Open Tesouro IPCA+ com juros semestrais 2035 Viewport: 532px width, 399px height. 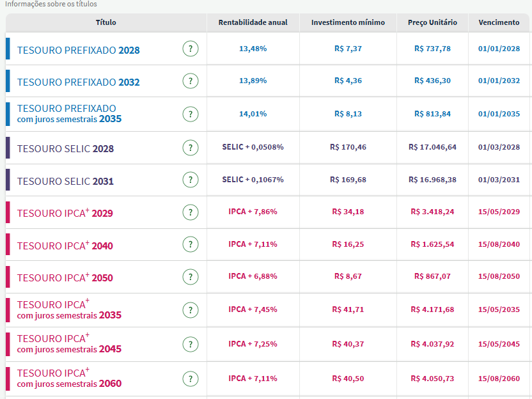pos(69,309)
